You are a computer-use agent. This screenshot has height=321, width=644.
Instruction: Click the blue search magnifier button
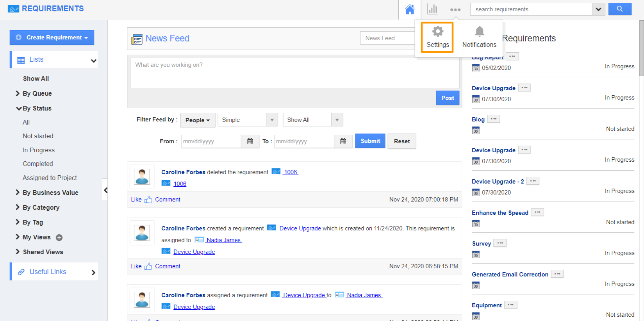click(x=619, y=9)
